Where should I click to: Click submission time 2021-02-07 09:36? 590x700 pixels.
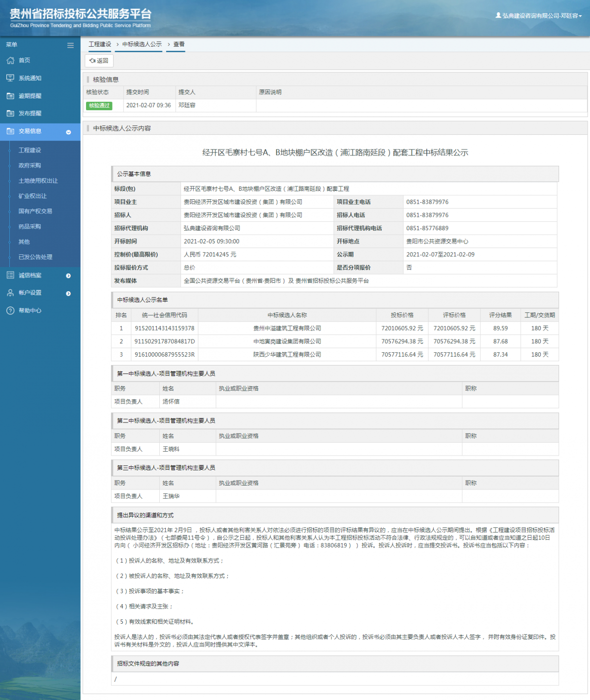[x=148, y=105]
